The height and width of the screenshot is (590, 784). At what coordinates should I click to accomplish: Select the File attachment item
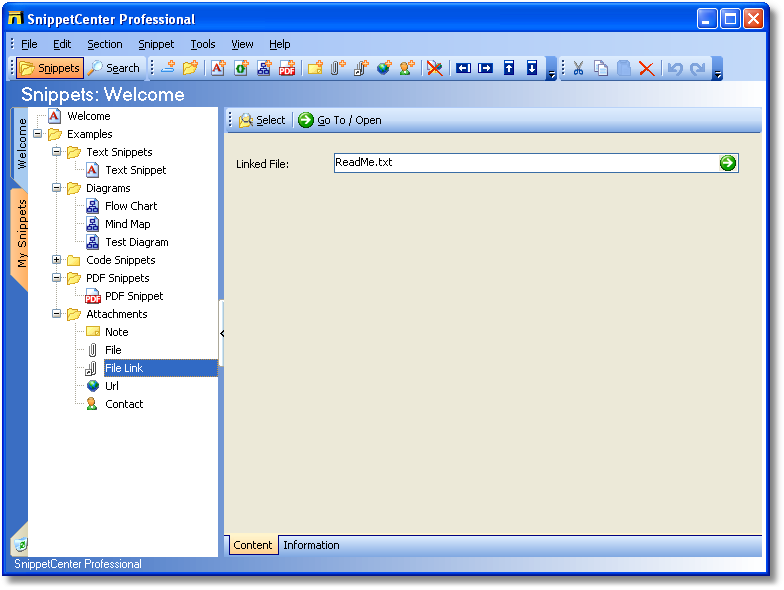point(113,350)
